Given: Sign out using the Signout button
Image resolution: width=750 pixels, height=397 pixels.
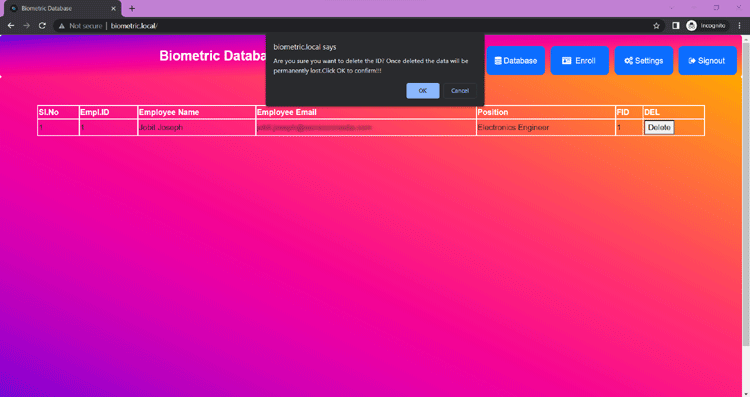Looking at the screenshot, I should 707,61.
